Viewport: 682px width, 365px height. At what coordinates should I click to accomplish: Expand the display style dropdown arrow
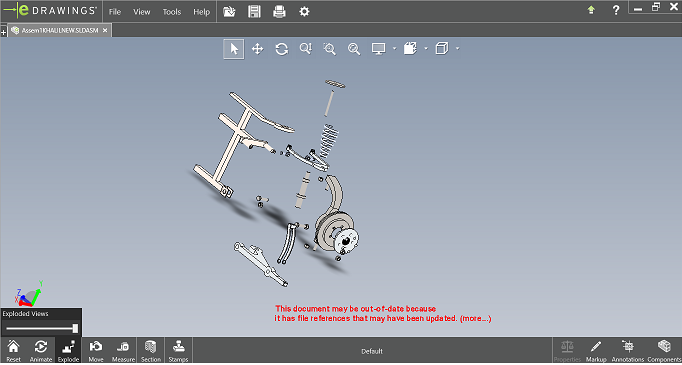pyautogui.click(x=394, y=49)
